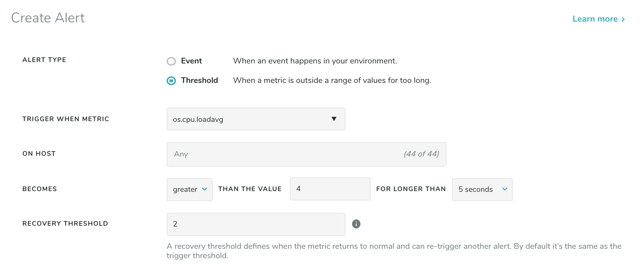Click the Event option label text
Image resolution: width=644 pixels, height=269 pixels.
point(191,61)
